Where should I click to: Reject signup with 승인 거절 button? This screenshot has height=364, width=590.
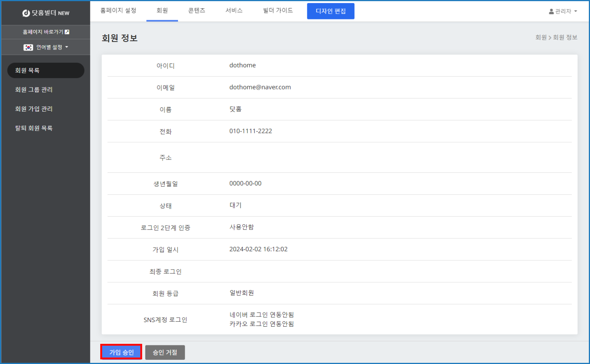click(165, 352)
